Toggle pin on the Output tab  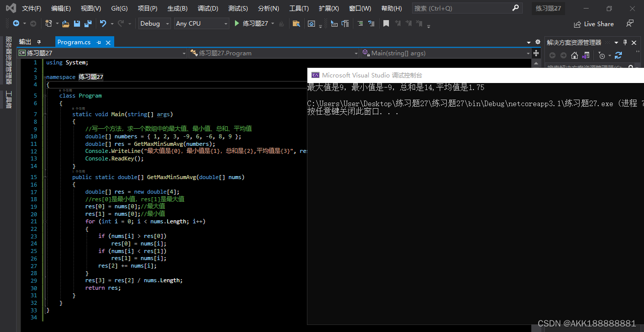[x=39, y=42]
